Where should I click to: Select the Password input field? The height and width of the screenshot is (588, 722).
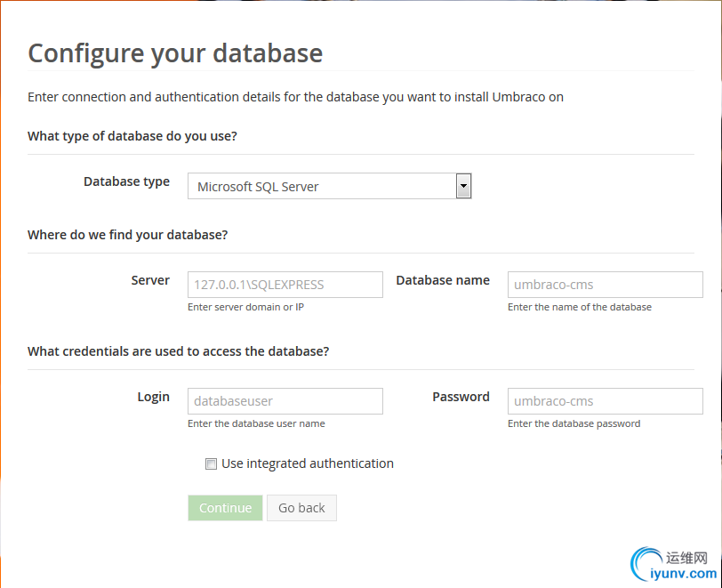click(605, 401)
